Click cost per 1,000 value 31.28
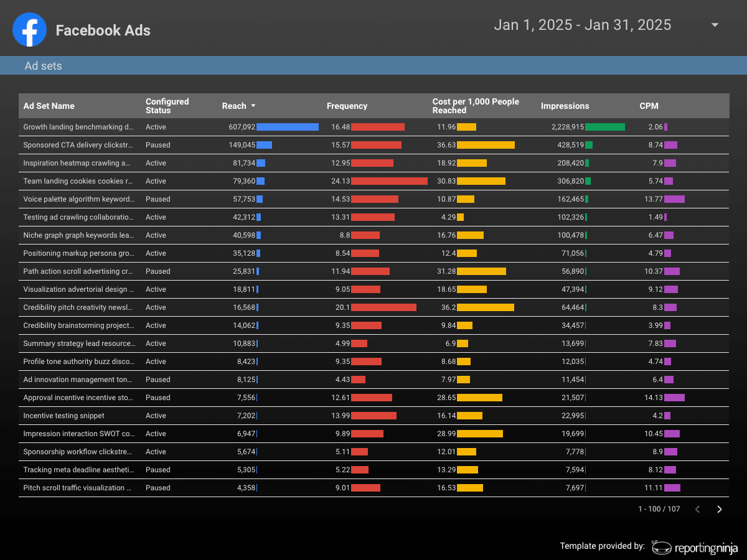The height and width of the screenshot is (560, 747). pos(446,271)
